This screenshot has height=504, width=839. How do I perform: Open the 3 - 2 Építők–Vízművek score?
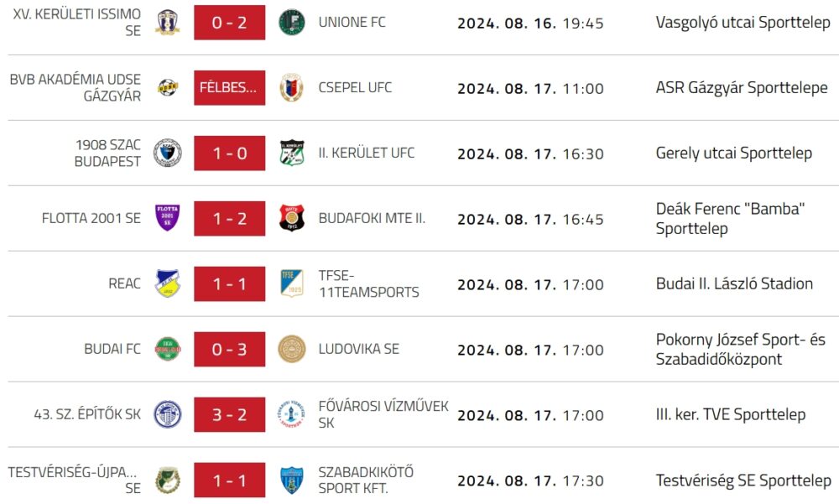click(229, 414)
